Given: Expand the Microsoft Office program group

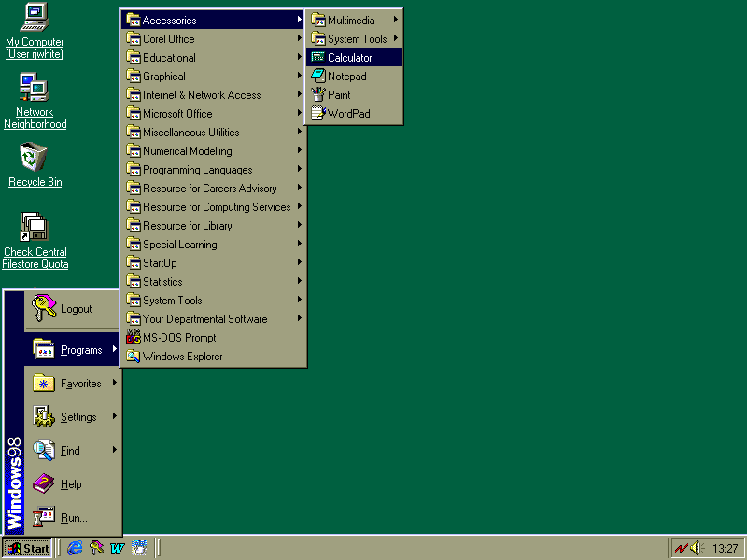Looking at the screenshot, I should click(x=214, y=113).
